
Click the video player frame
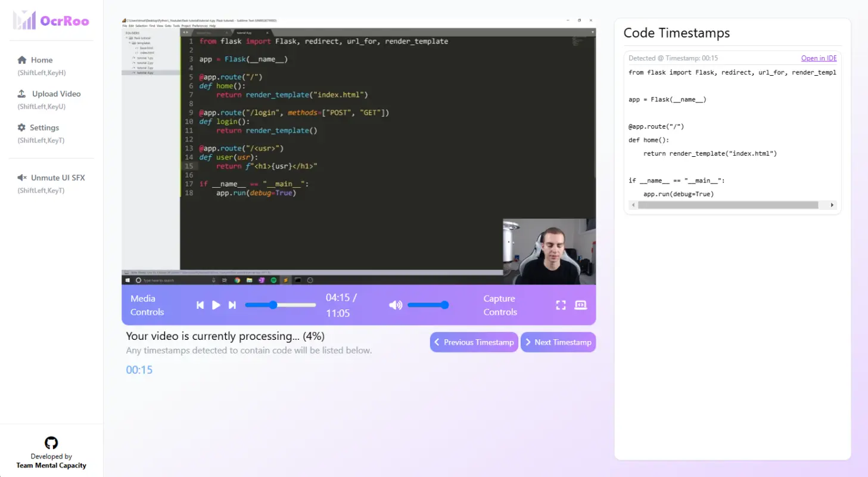pyautogui.click(x=359, y=151)
